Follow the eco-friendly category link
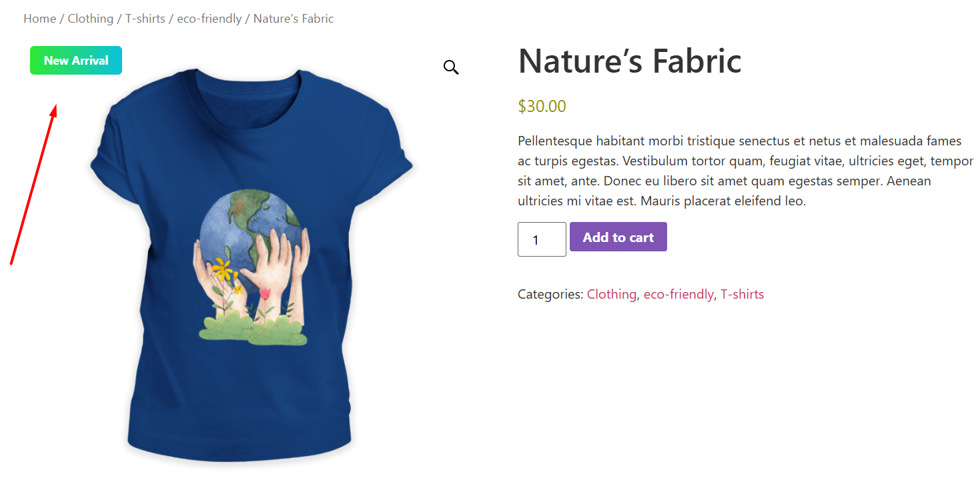Screen dimensions: 980x488 point(678,294)
